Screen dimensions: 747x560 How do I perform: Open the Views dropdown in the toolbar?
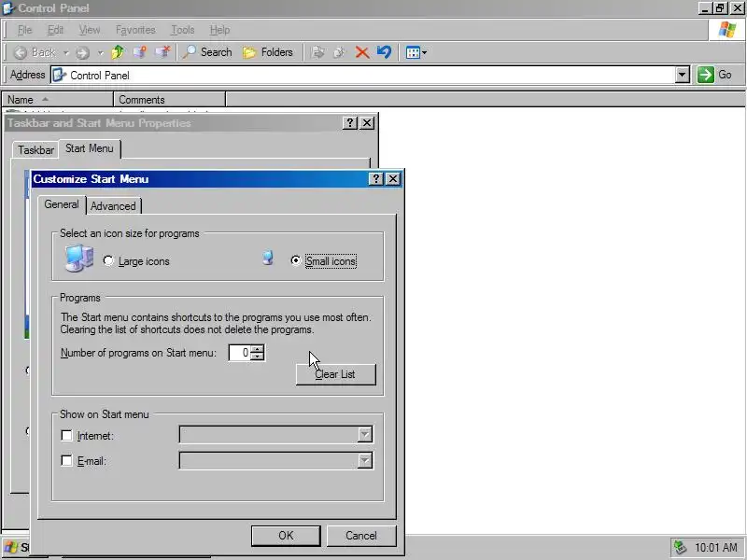point(416,52)
